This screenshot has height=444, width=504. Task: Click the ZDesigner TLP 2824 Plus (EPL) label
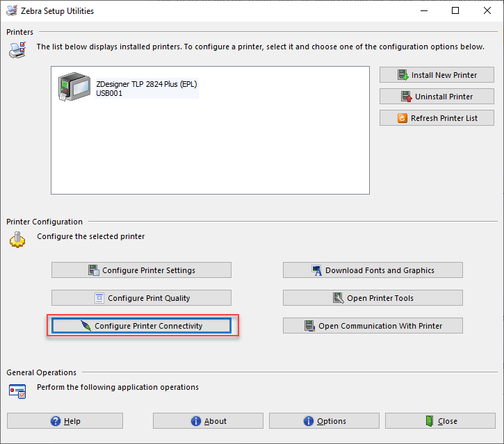tap(147, 84)
